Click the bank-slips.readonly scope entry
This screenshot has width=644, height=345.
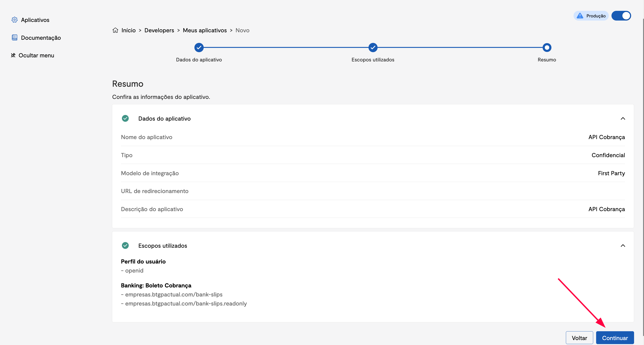184,303
